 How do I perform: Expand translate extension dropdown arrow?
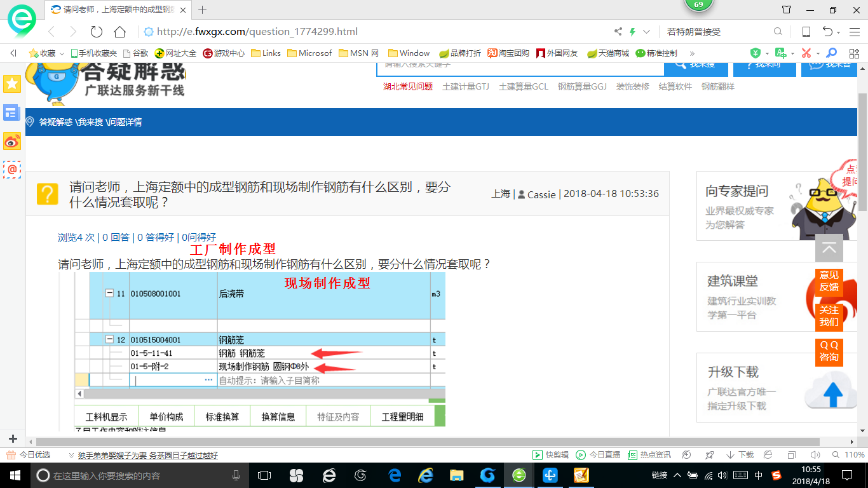pos(792,54)
